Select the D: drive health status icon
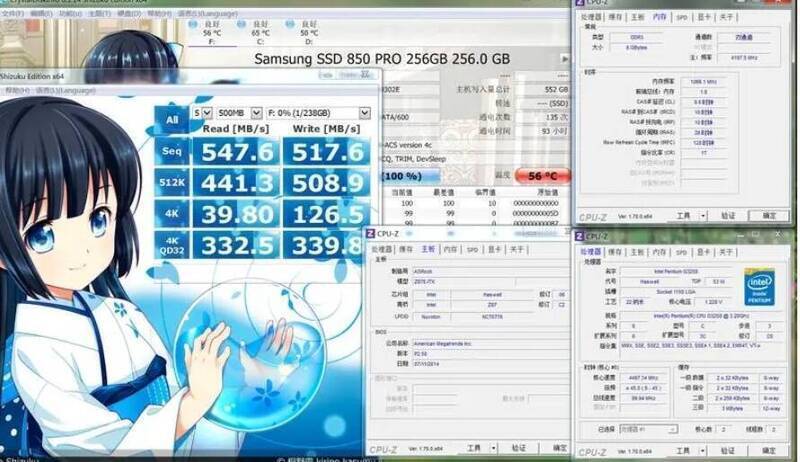This screenshot has height=462, width=800. (290, 24)
